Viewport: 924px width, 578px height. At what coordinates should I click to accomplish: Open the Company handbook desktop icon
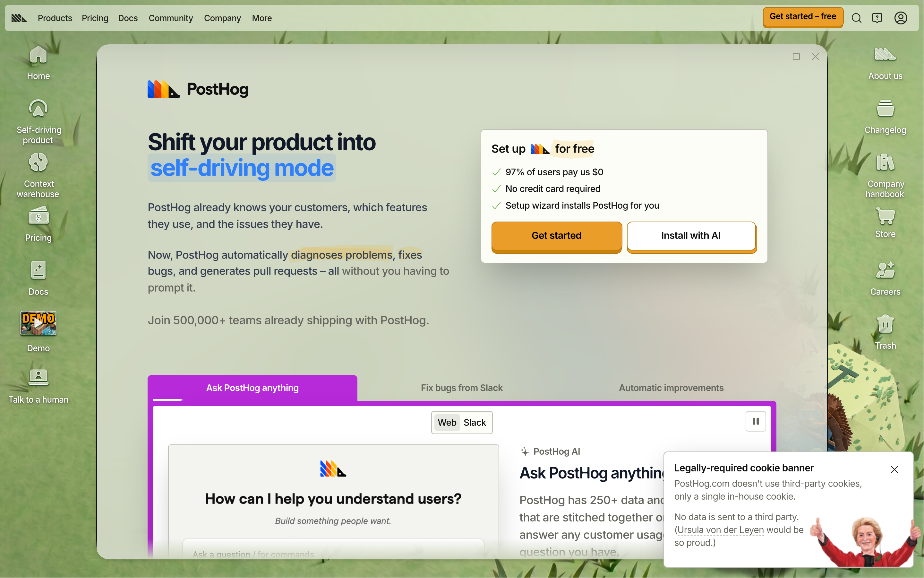tap(885, 175)
